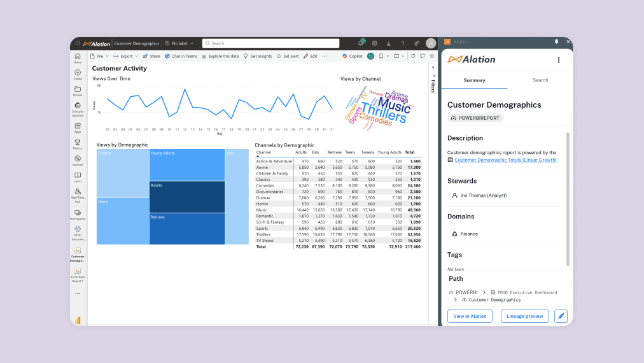Select Adults tile in treemap
Image resolution: width=644 pixels, height=363 pixels.
point(187,197)
